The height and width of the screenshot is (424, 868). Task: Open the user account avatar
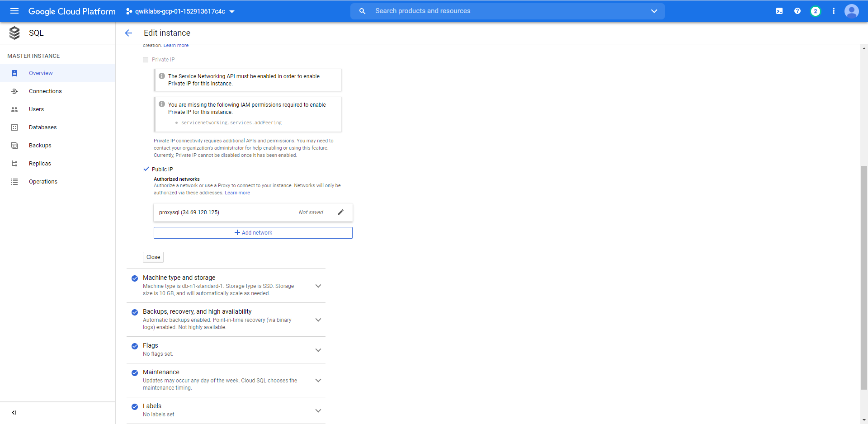click(852, 11)
